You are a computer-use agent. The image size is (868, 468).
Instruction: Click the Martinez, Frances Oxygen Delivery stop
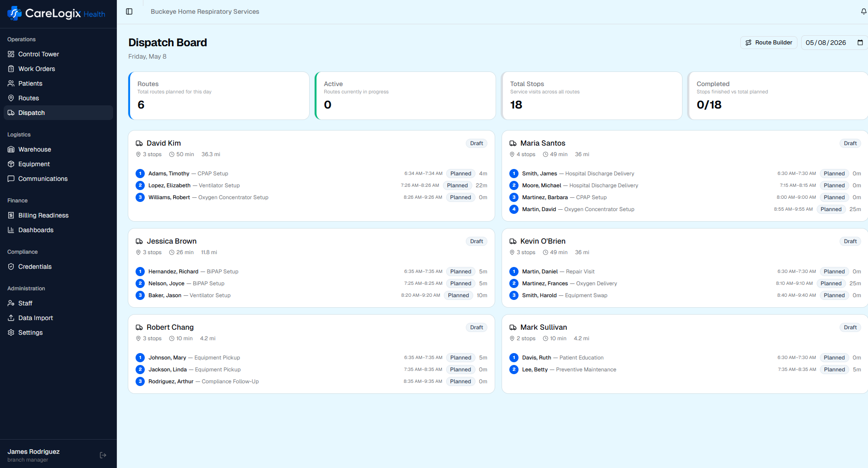[x=685, y=283]
